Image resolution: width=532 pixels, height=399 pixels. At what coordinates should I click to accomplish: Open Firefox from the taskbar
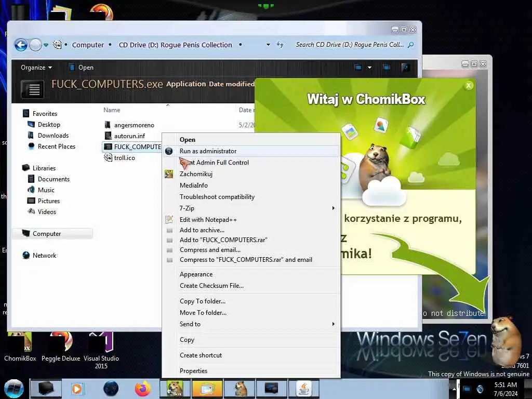[143, 389]
